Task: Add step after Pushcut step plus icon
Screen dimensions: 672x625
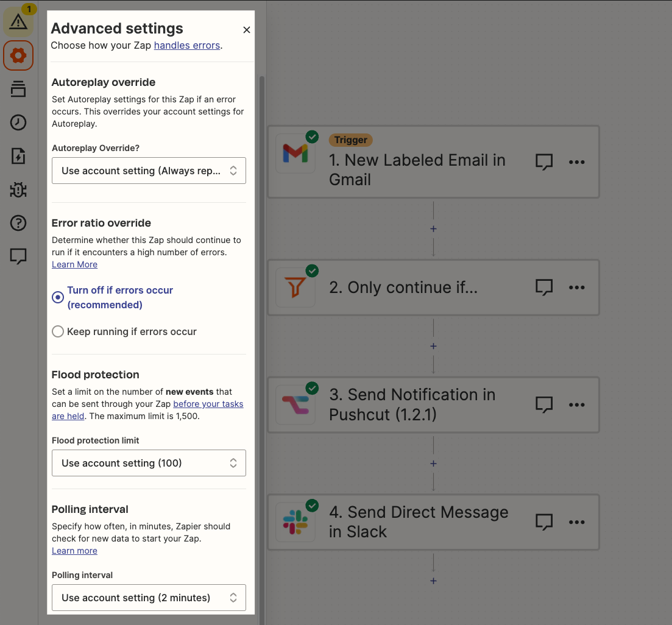Action: click(x=433, y=464)
